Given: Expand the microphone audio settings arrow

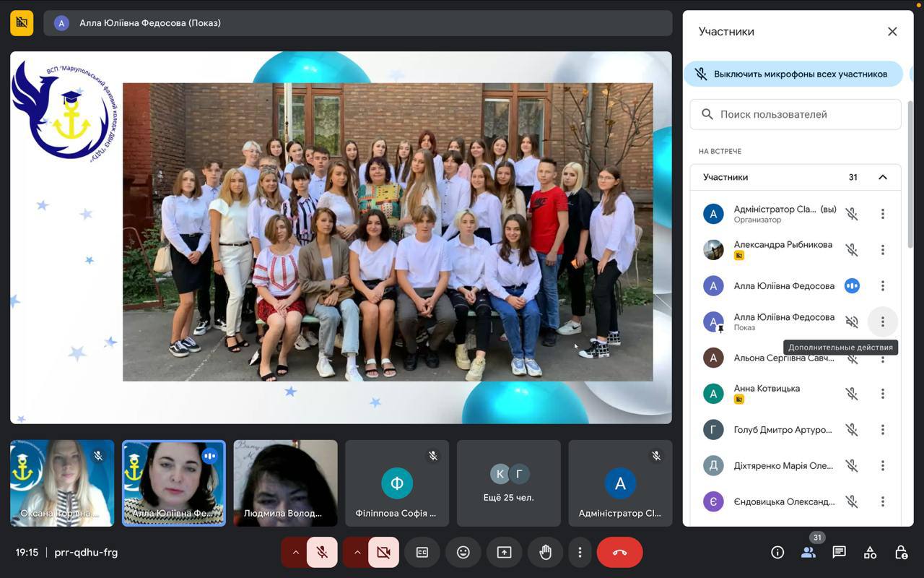Looking at the screenshot, I should pos(295,552).
